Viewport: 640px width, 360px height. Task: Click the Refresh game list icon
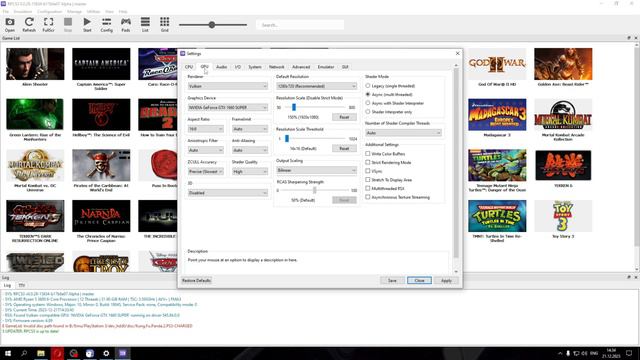[29, 24]
